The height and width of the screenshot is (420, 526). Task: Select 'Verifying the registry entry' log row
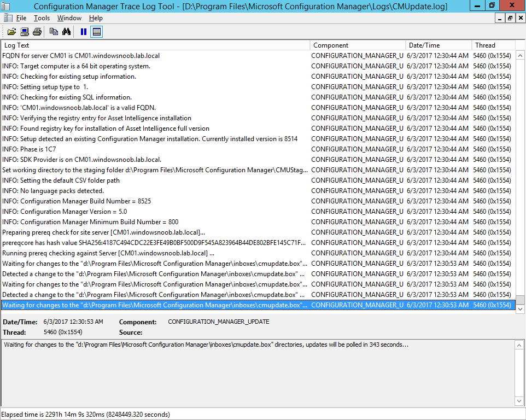coord(258,118)
